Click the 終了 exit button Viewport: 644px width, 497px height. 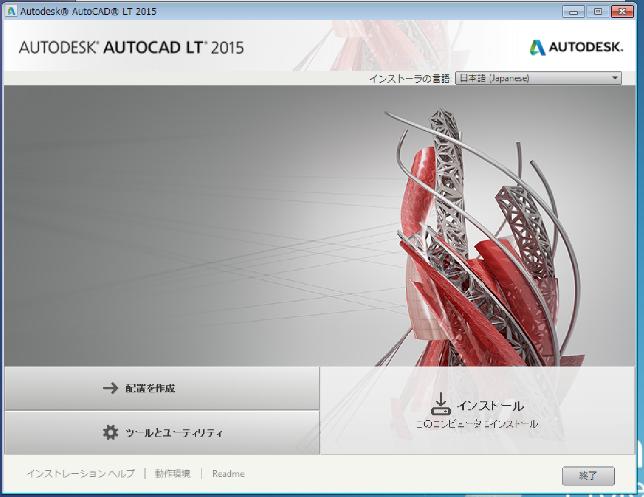tap(588, 476)
